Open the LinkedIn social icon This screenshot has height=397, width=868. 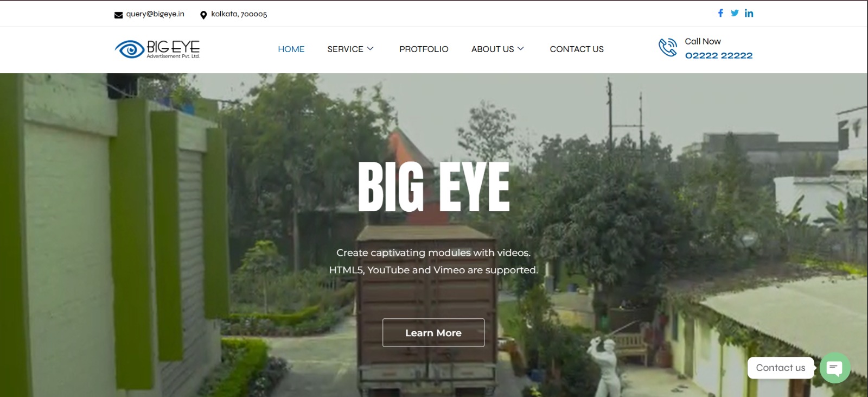(749, 13)
